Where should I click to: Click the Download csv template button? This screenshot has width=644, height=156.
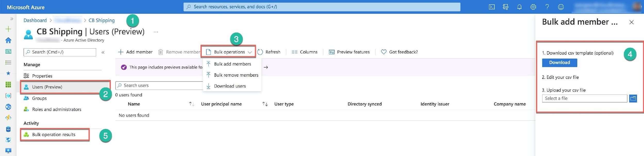[559, 63]
